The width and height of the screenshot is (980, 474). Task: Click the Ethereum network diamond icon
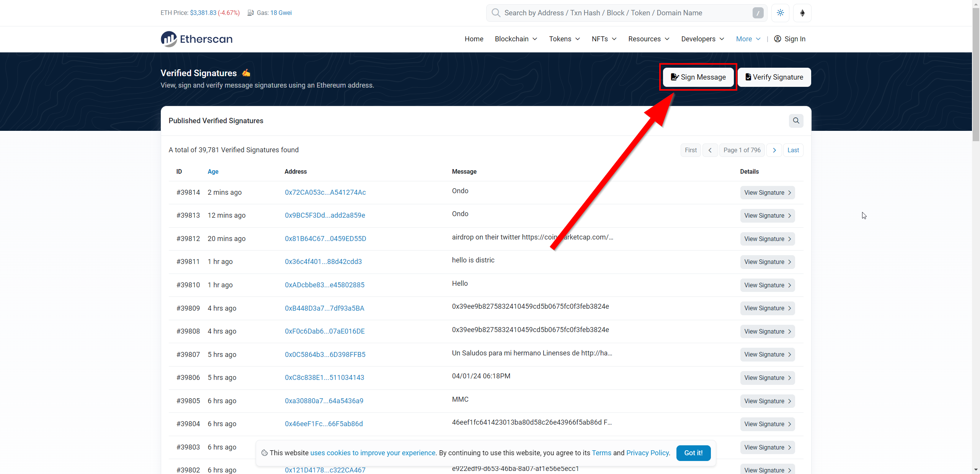802,13
